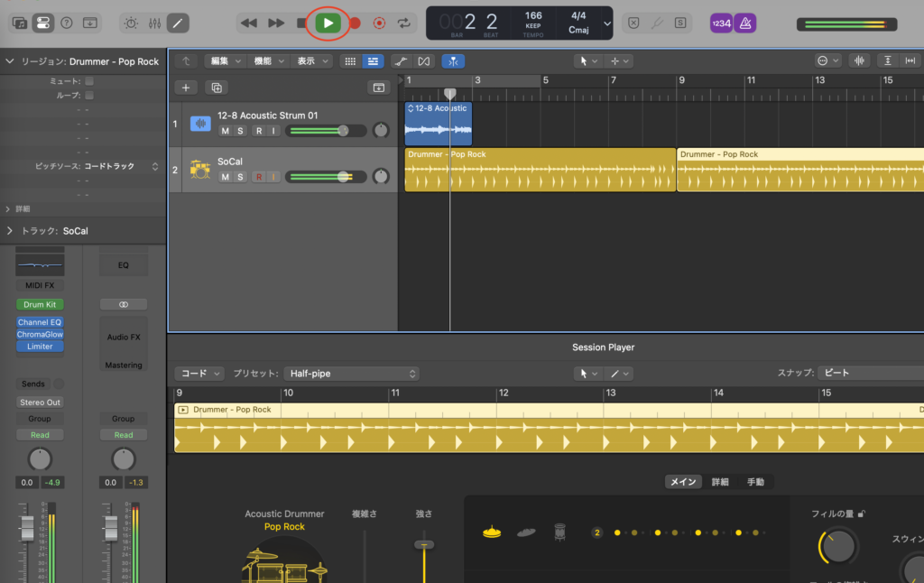924x583 pixels.
Task: Enable the ループ checkbox
Action: point(89,95)
